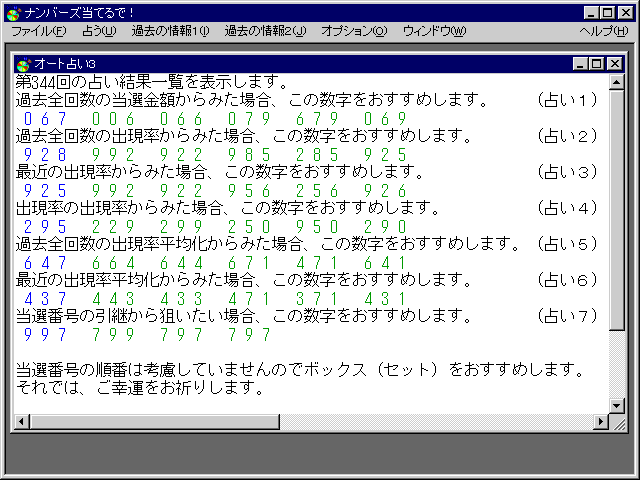The image size is (640, 480).
Task: Click the horizontal scrollbar left arrow
Action: coord(22,422)
